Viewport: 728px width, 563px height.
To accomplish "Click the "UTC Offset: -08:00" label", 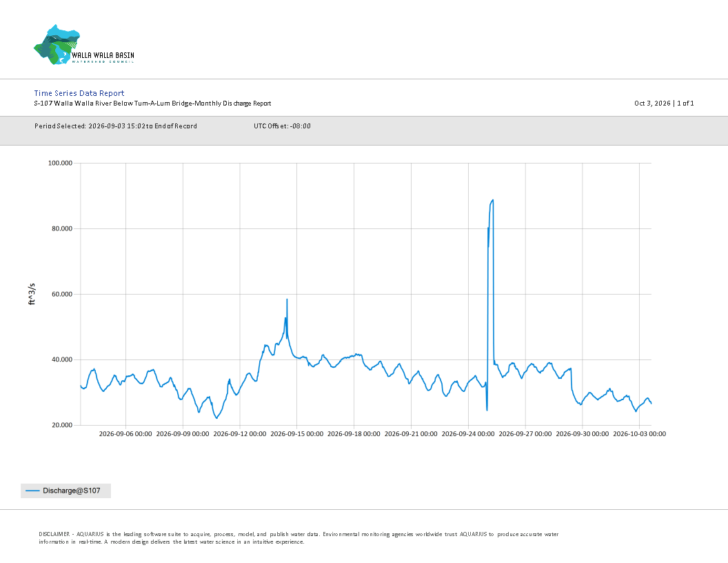I will pyautogui.click(x=282, y=126).
